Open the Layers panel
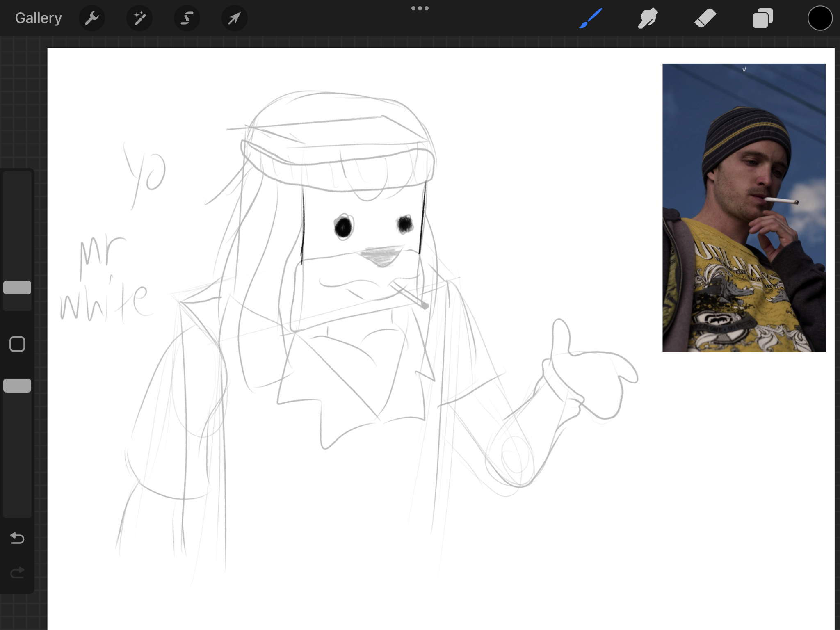Viewport: 840px width, 630px height. click(x=762, y=18)
